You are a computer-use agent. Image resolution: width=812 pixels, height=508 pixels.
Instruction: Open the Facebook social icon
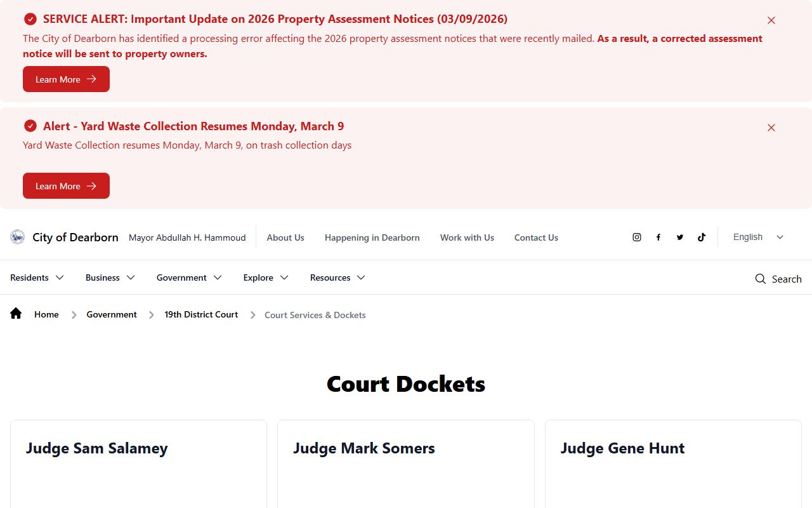tap(658, 237)
